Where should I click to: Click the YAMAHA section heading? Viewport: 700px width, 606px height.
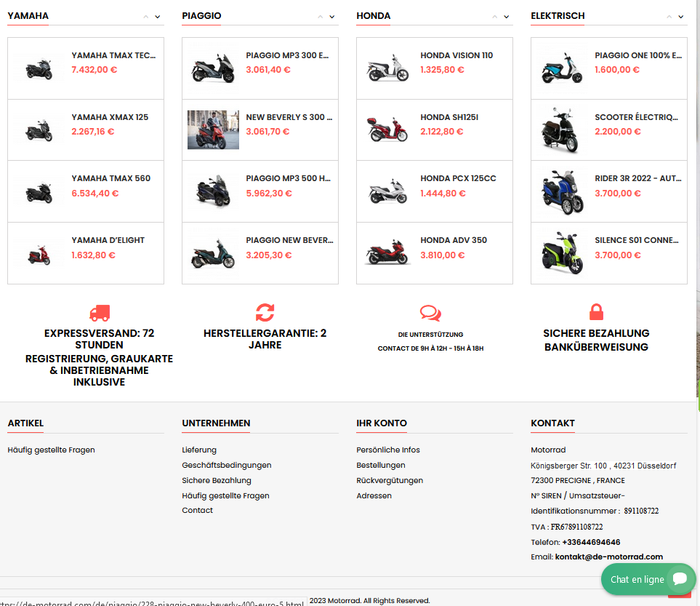[x=28, y=16]
